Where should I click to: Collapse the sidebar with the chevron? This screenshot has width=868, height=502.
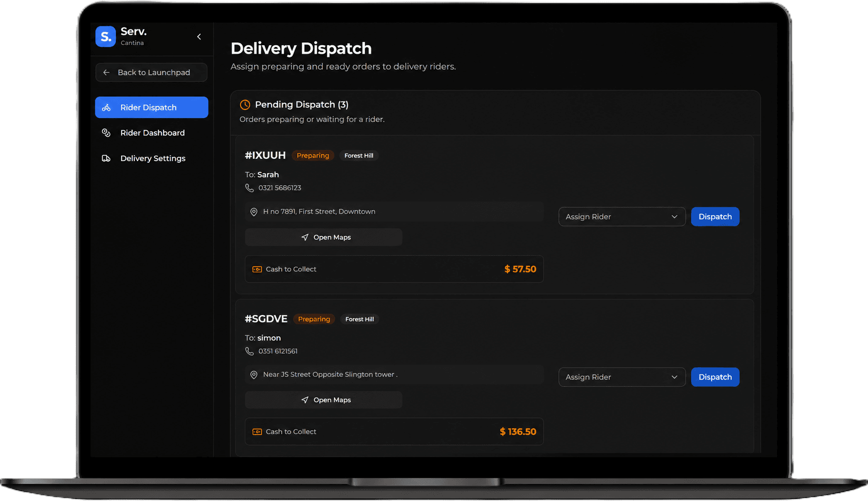click(199, 36)
